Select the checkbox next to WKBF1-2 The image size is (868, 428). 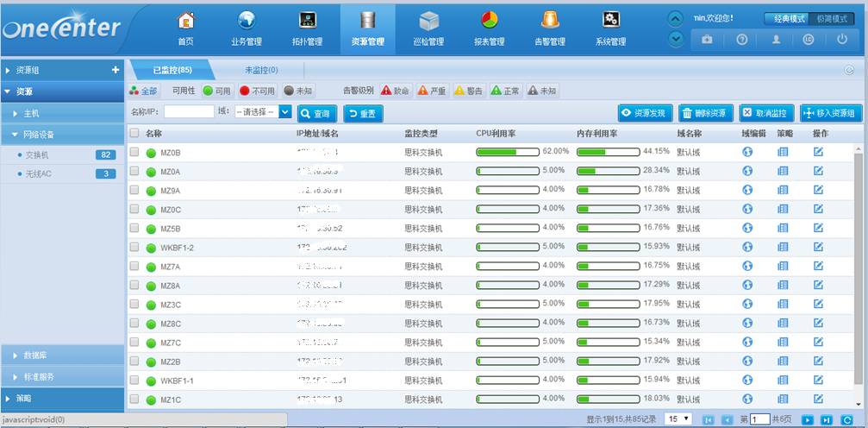pos(134,247)
